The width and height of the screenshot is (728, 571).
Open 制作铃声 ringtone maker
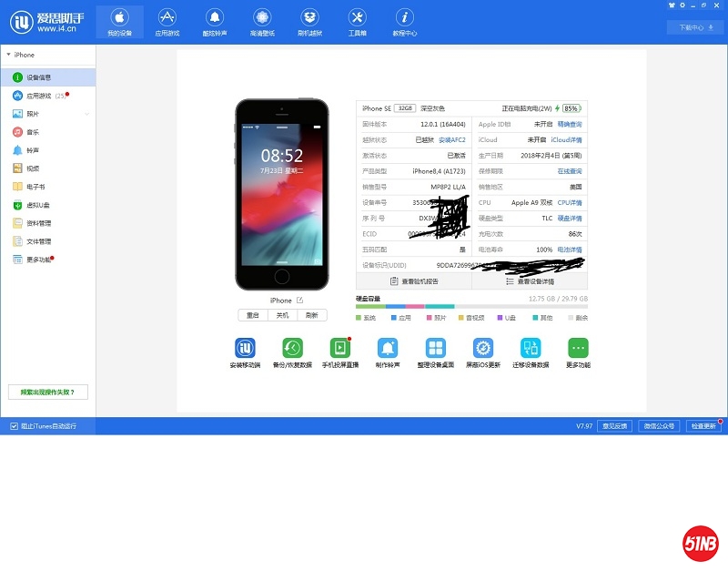[x=389, y=349]
